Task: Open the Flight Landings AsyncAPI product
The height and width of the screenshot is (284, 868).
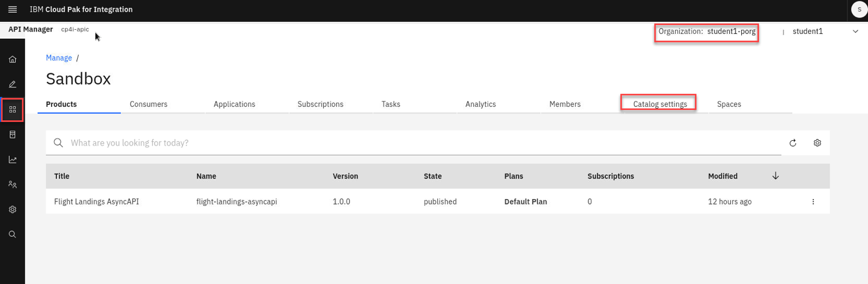Action: point(96,201)
